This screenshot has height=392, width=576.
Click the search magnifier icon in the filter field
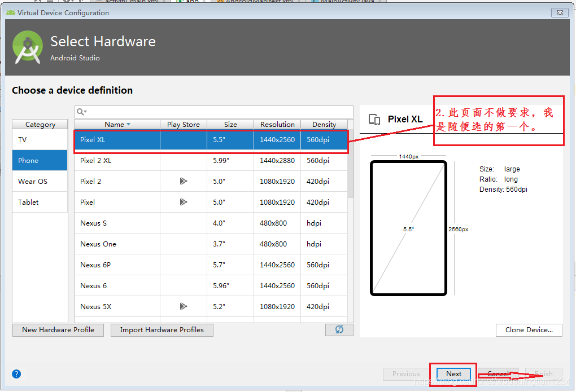coord(81,112)
